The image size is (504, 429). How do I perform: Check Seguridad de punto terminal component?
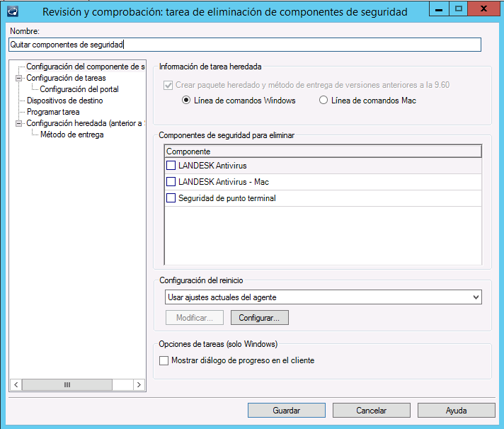pos(171,198)
